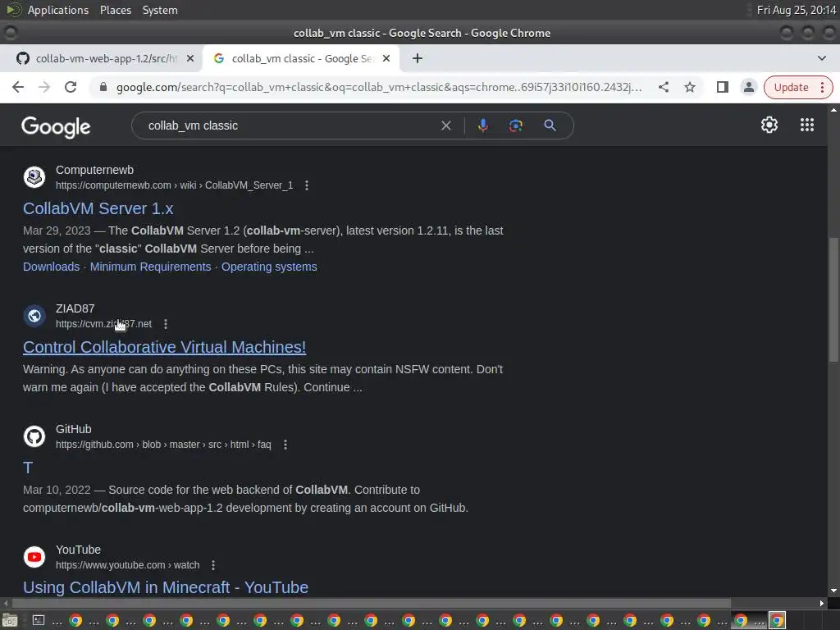
Task: Open the options for the GitHub result
Action: [285, 445]
